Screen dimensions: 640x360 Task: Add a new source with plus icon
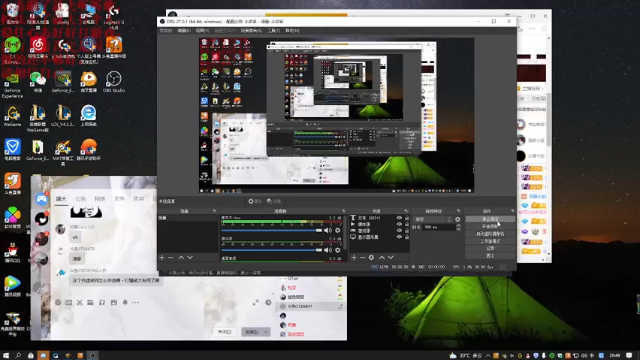click(x=354, y=258)
